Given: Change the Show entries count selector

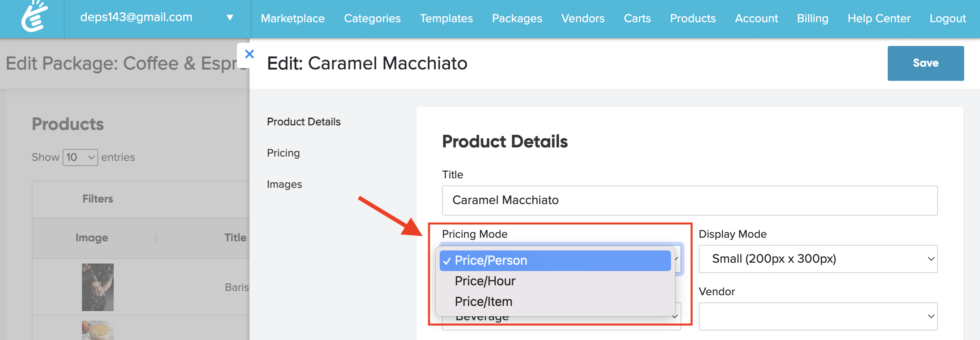Looking at the screenshot, I should (x=80, y=157).
